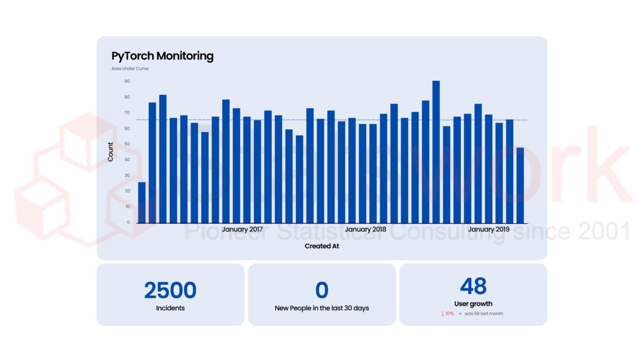Image resolution: width=644 pixels, height=362 pixels.
Task: Click the Count y-axis title
Action: tap(111, 152)
